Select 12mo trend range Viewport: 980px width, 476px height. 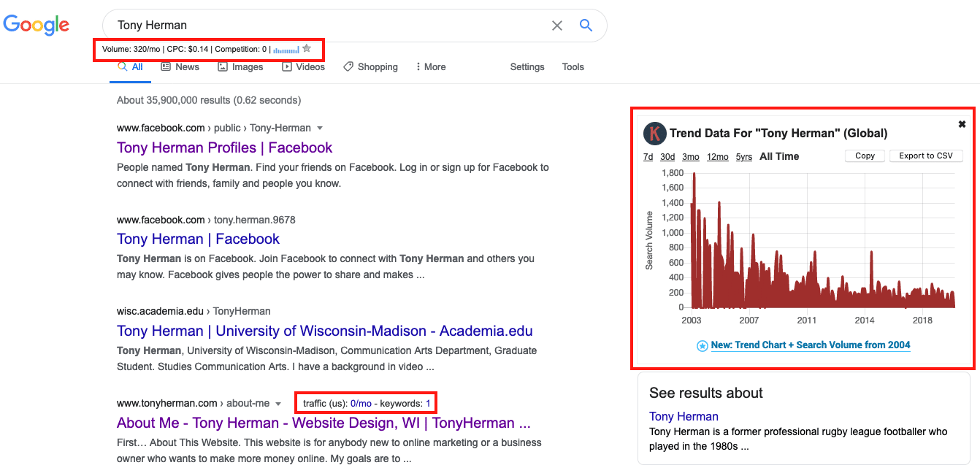point(718,156)
